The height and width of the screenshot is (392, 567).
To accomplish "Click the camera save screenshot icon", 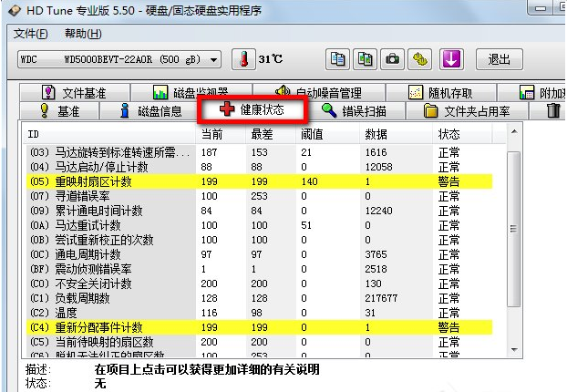I will [x=392, y=59].
